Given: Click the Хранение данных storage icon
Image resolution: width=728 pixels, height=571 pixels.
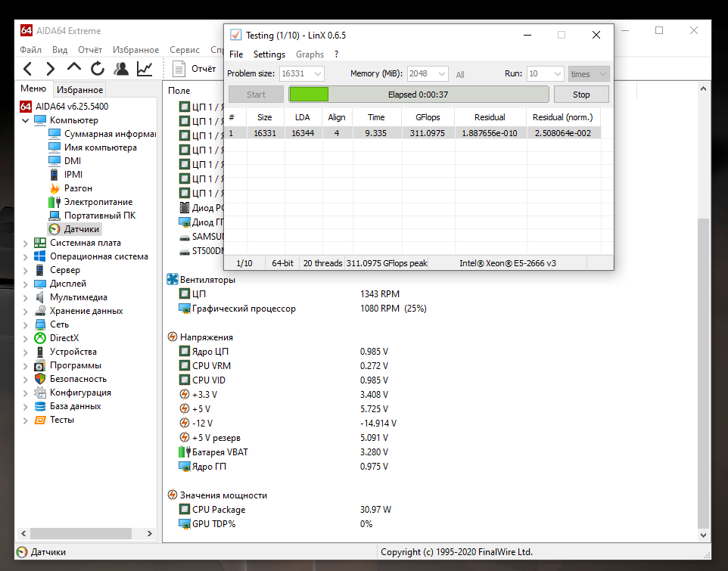Looking at the screenshot, I should click(40, 311).
